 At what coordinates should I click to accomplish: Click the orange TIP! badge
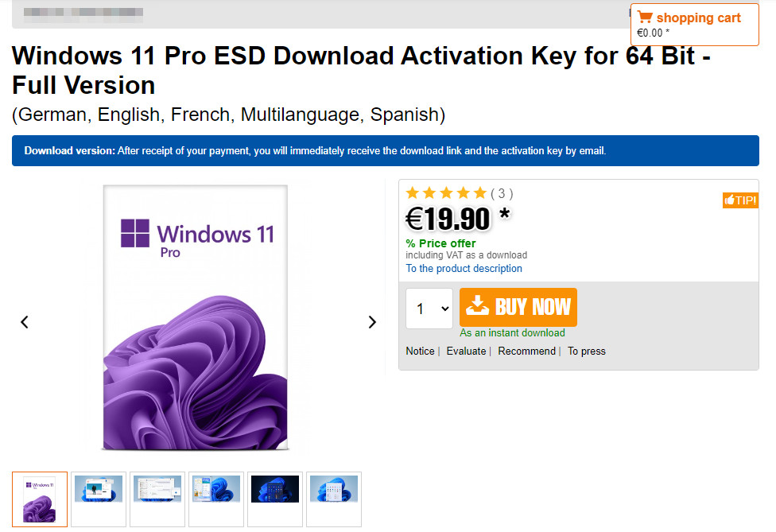point(739,200)
